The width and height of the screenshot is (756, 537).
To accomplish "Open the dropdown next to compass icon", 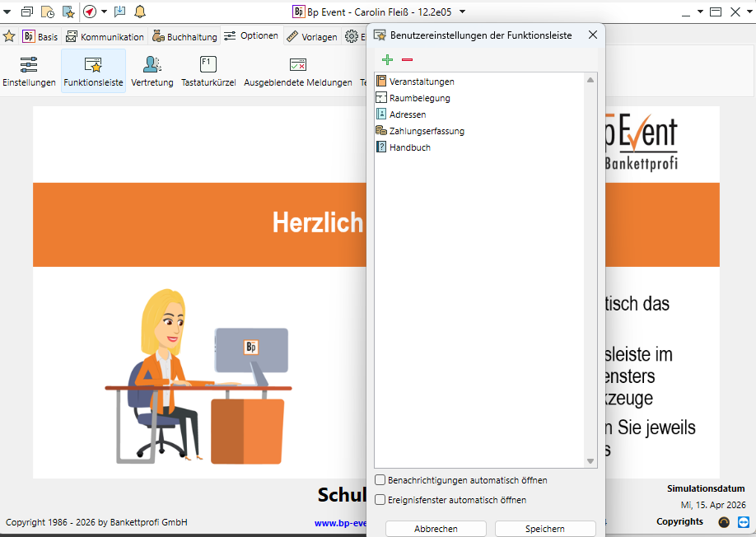I will tap(104, 12).
